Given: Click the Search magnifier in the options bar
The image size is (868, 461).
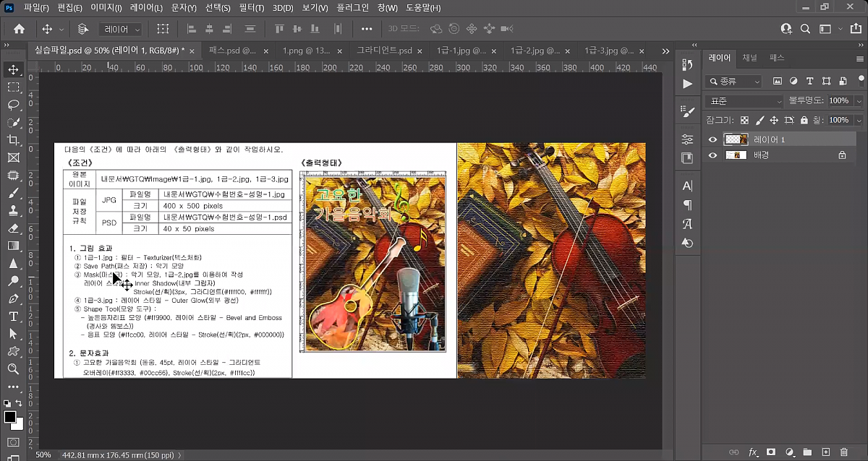Looking at the screenshot, I should [x=806, y=29].
